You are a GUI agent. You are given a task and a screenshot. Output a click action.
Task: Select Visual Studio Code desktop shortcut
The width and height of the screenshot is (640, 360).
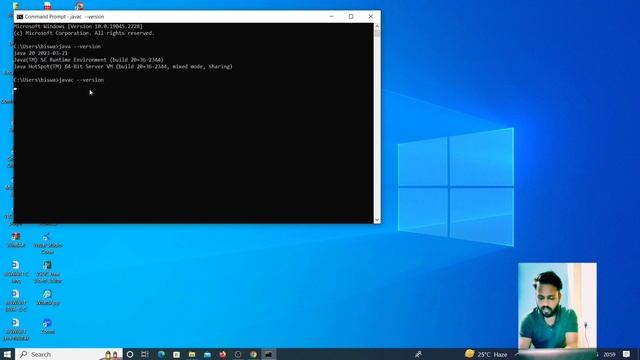coord(47,242)
